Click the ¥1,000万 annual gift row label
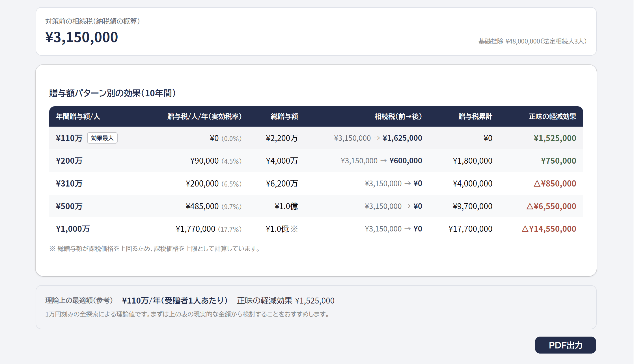Screen dimensions: 634x364 (73, 229)
